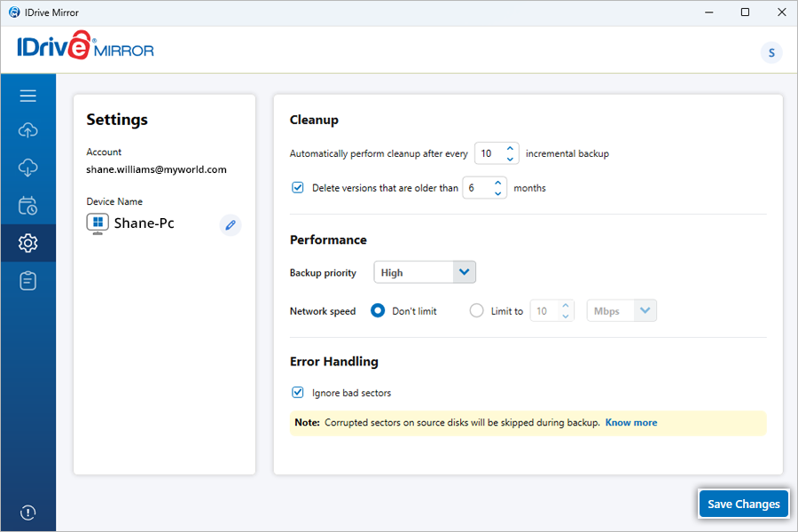Open the cloud backup upload section
This screenshot has height=532, width=798.
coord(27,131)
